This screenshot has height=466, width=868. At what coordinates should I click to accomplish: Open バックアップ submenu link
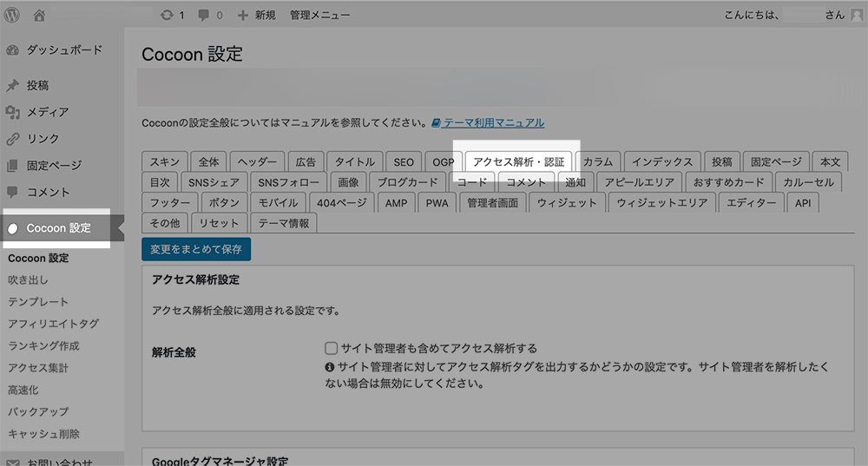pyautogui.click(x=38, y=411)
